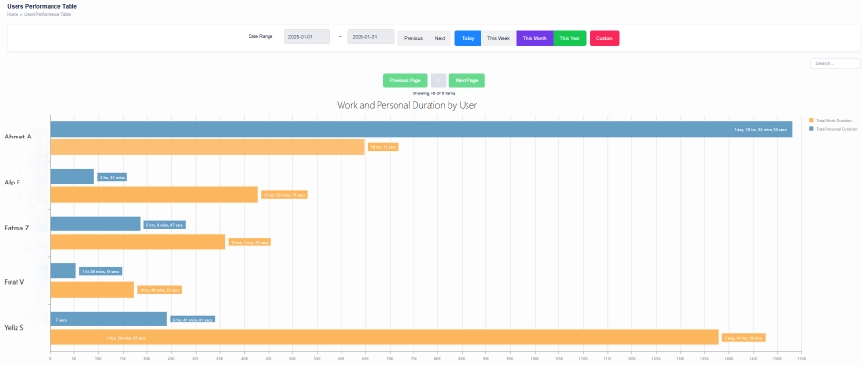
Task: Toggle the Total Personal Duration legend swatch
Action: coord(811,129)
